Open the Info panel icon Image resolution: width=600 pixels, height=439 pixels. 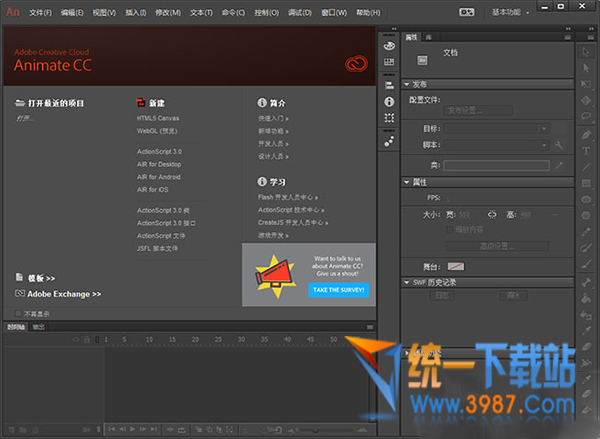[x=389, y=101]
